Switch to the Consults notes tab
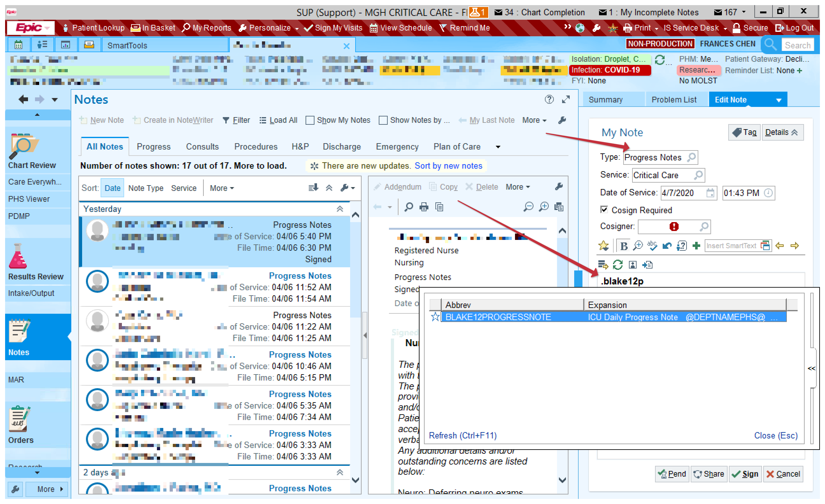This screenshot has width=825, height=504. pos(202,147)
